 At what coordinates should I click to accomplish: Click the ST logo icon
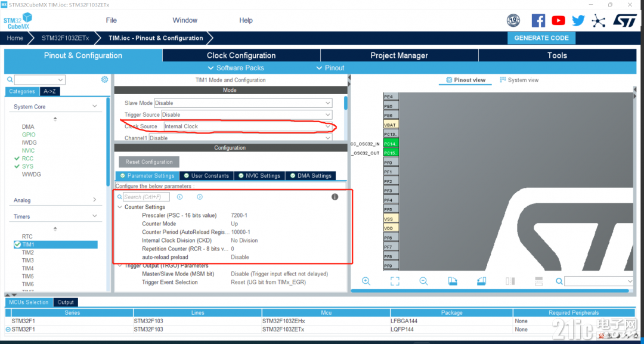(x=625, y=20)
